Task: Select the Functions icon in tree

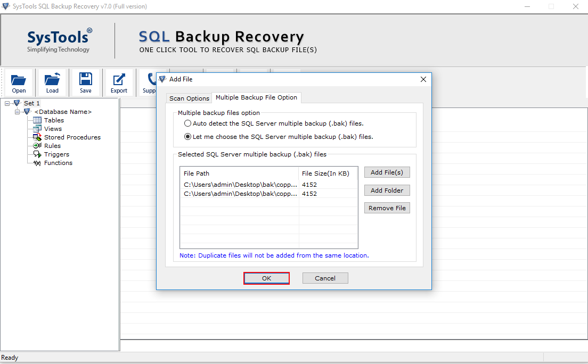Action: (37, 163)
